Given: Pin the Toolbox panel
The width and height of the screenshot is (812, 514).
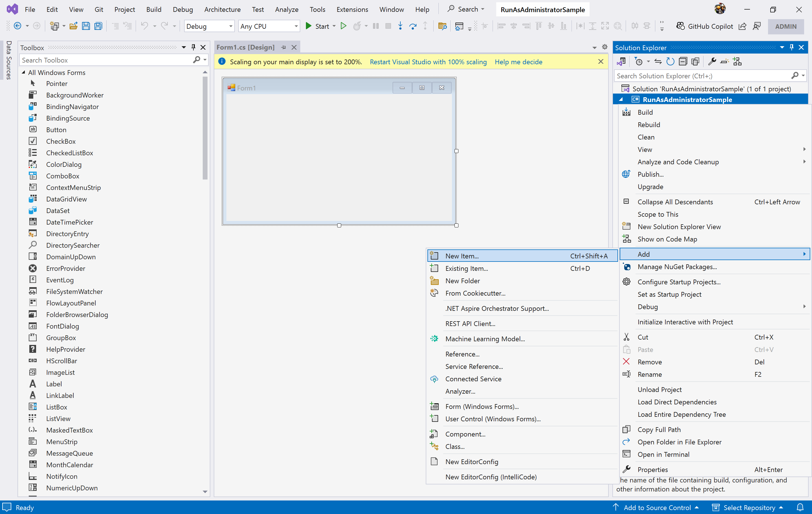Looking at the screenshot, I should pyautogui.click(x=193, y=47).
